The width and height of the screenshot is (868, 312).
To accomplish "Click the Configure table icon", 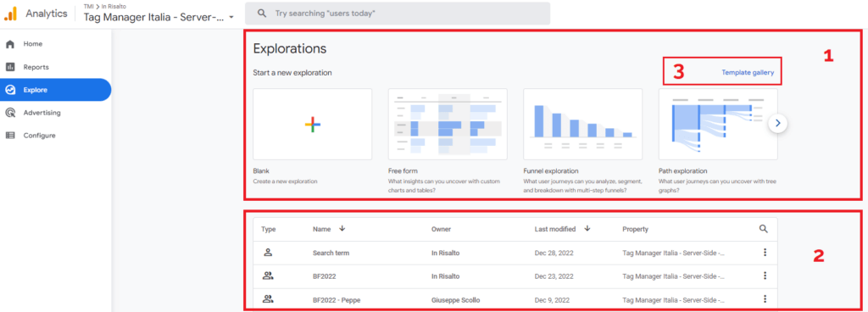I will 9,135.
